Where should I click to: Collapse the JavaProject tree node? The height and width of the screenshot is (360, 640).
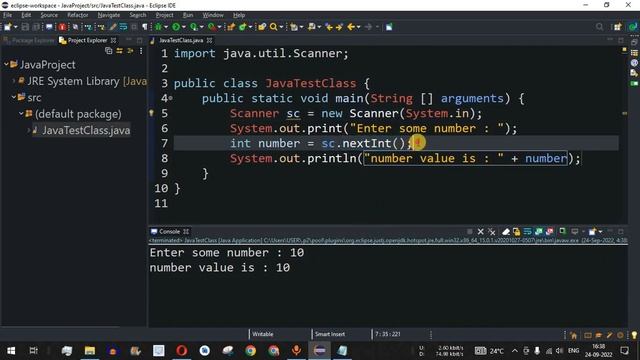pos(6,64)
